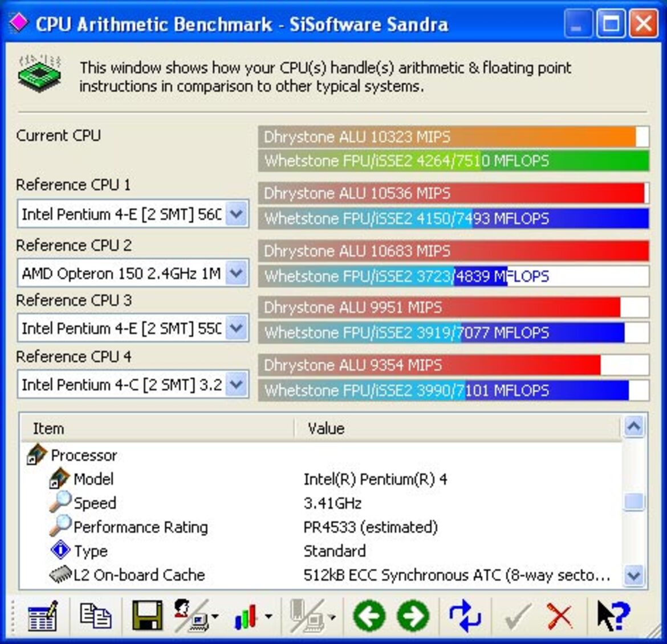Click the Processor tree node icon
This screenshot has width=667, height=644.
(36, 455)
